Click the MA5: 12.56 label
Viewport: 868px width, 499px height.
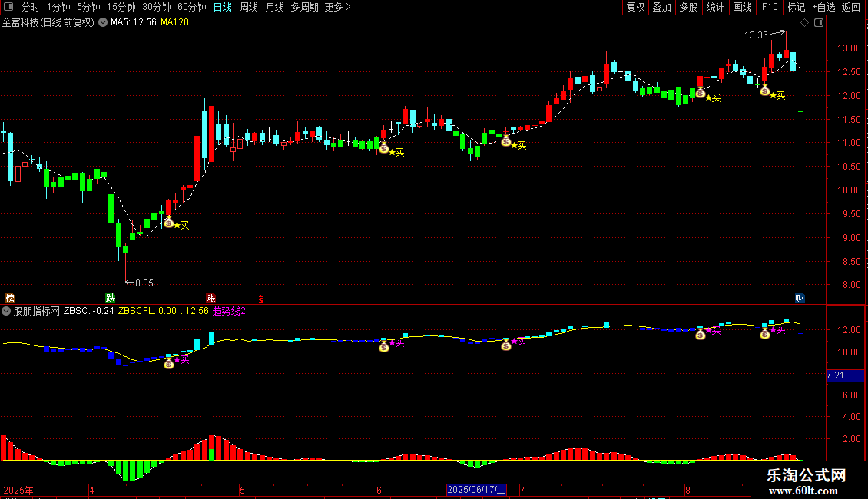134,22
